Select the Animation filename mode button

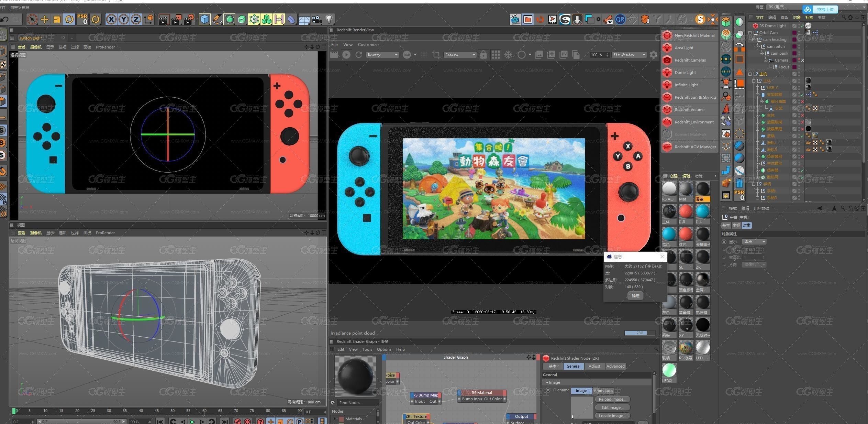[x=603, y=391]
